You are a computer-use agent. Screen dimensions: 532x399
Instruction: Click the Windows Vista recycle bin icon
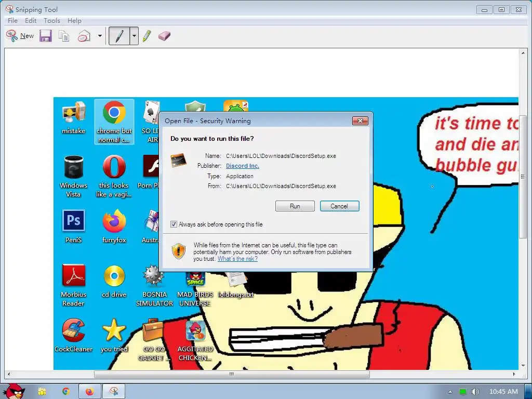click(74, 177)
